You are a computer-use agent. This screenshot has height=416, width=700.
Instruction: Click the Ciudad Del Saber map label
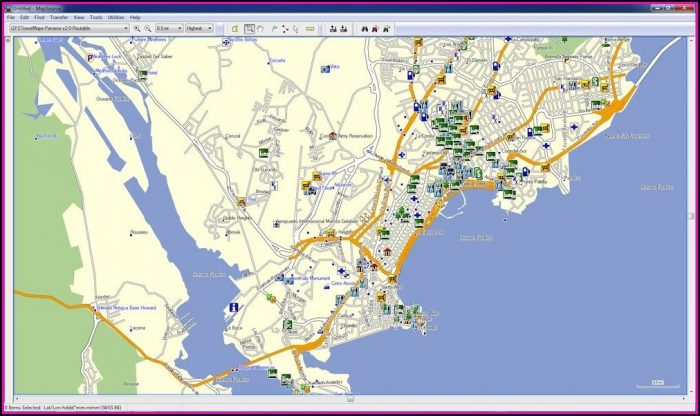click(154, 57)
